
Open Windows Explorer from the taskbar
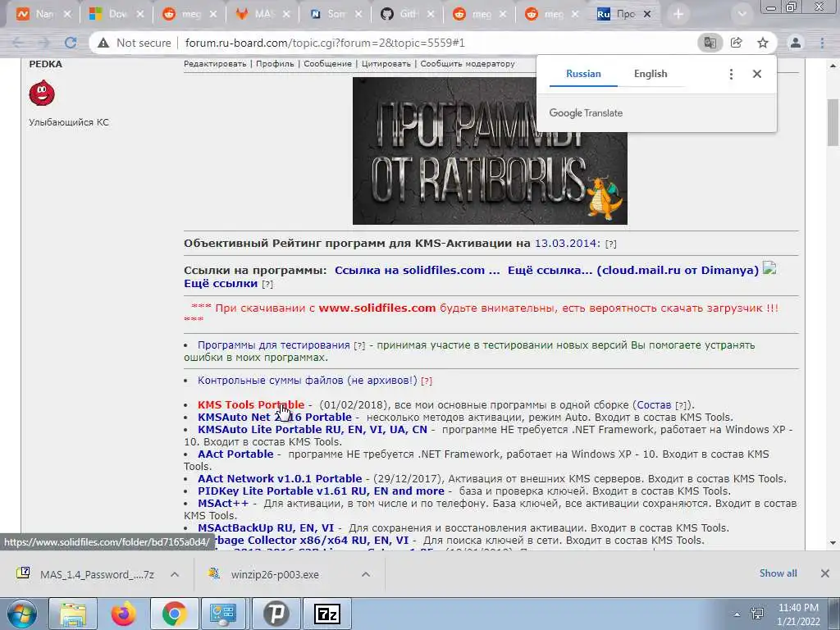point(73,614)
